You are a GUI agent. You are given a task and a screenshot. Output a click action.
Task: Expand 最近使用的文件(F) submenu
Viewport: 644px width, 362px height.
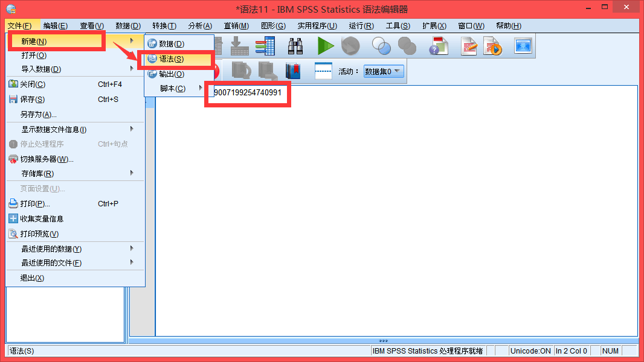(x=132, y=262)
